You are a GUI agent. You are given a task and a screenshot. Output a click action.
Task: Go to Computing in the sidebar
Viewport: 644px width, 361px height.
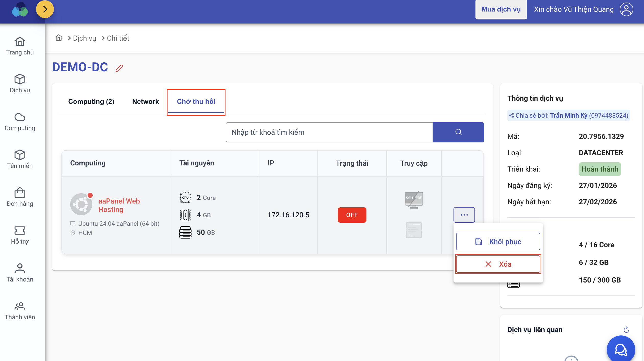[x=20, y=122]
